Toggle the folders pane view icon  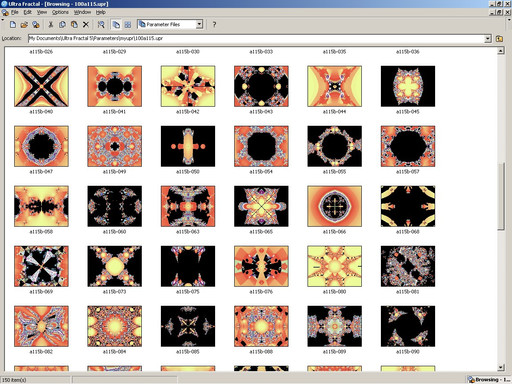pos(116,24)
